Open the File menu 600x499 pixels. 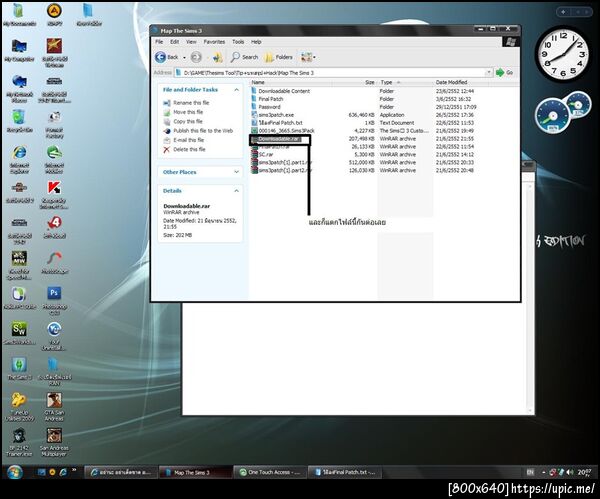pyautogui.click(x=159, y=42)
